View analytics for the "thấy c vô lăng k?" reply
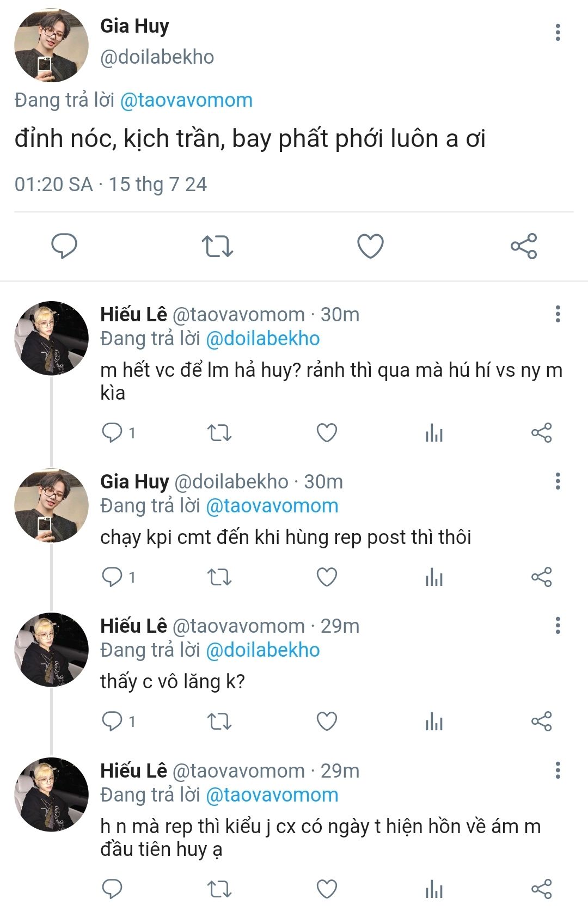The image size is (588, 911). [434, 722]
